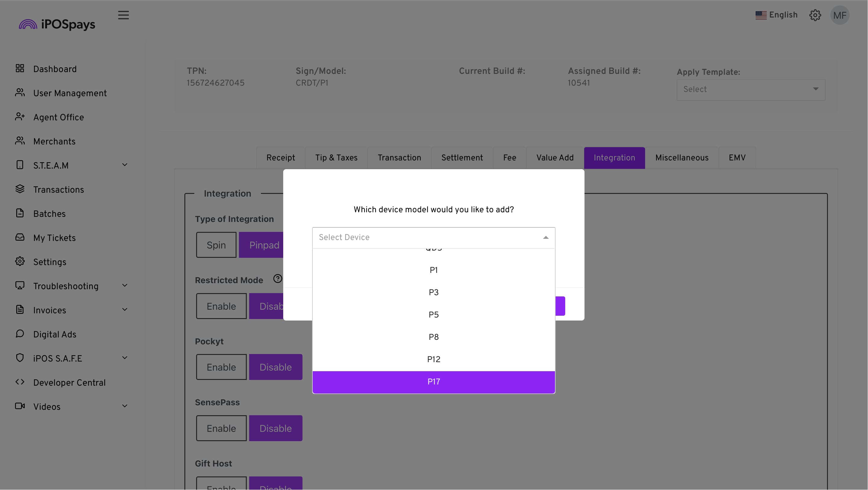Open the Apply Template dropdown

[x=750, y=90]
